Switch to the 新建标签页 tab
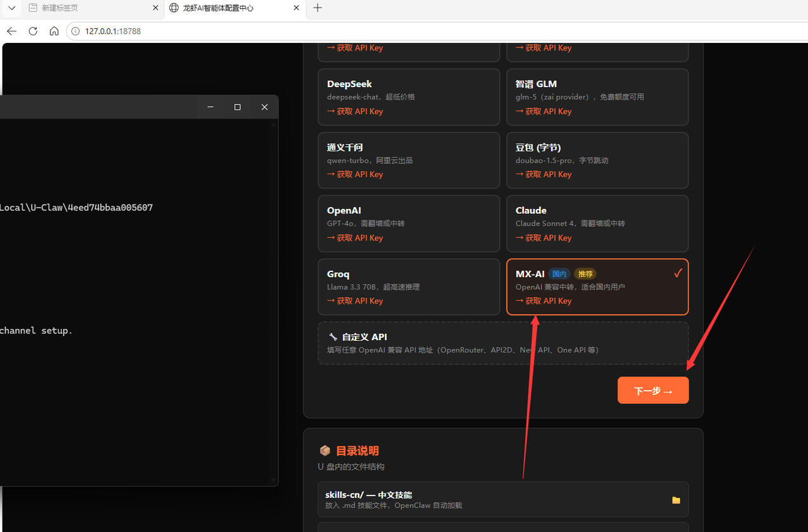808x532 pixels. point(93,8)
